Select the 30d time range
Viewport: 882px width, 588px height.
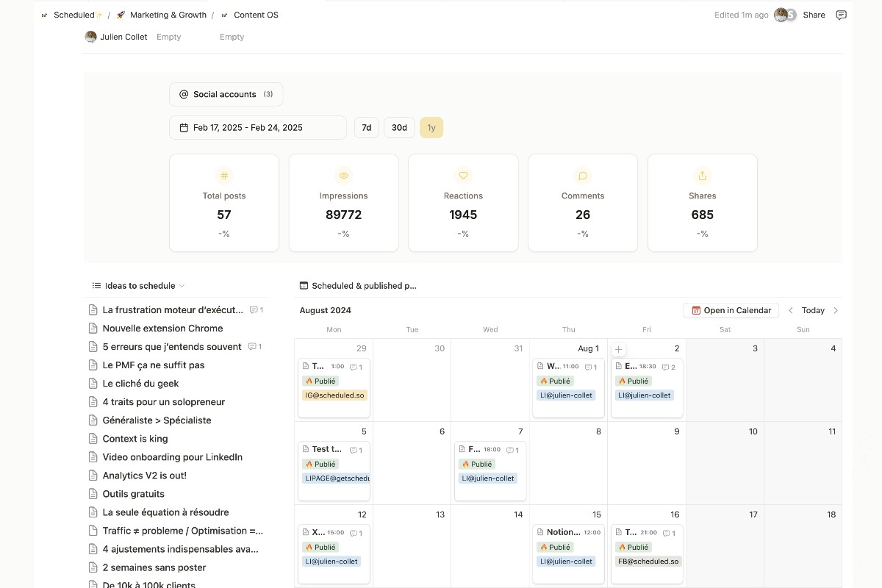tap(399, 128)
